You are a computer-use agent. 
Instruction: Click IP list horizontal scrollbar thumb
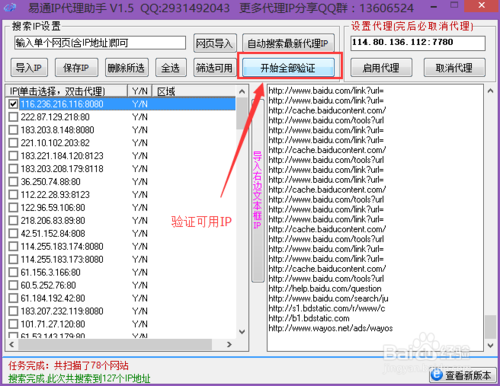pos(115,344)
